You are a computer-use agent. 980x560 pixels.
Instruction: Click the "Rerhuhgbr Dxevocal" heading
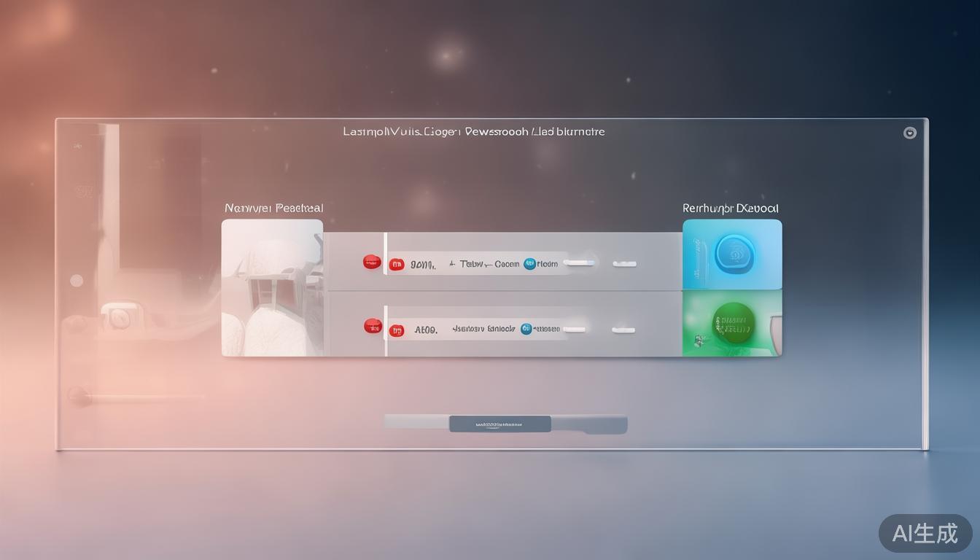[731, 209]
